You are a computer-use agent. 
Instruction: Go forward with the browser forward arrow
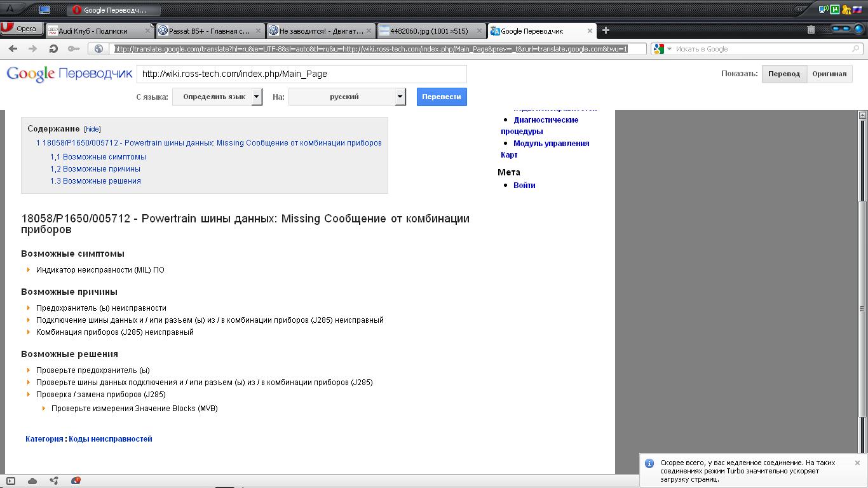pyautogui.click(x=32, y=49)
